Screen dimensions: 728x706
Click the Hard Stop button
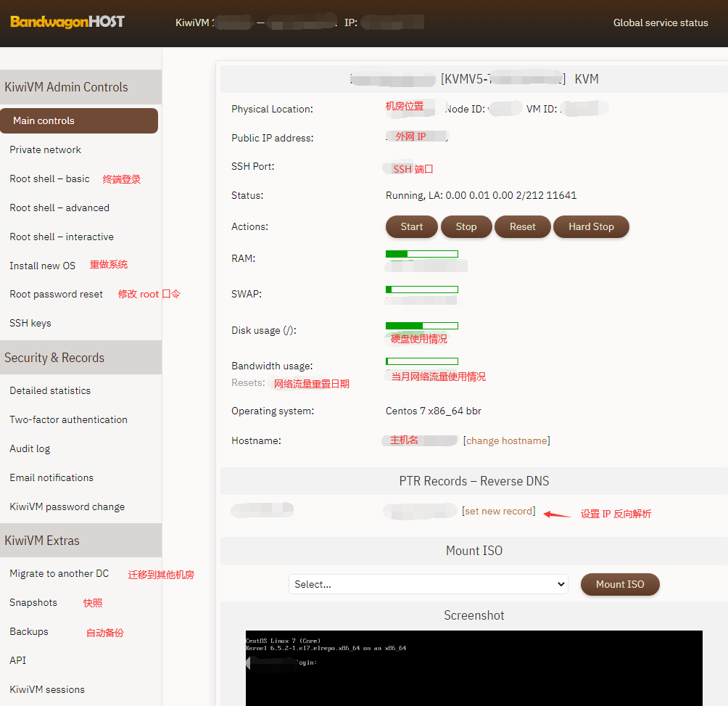point(591,226)
